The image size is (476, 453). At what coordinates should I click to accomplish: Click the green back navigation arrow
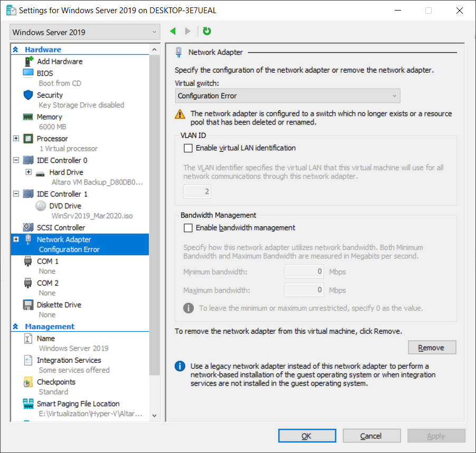click(x=173, y=31)
